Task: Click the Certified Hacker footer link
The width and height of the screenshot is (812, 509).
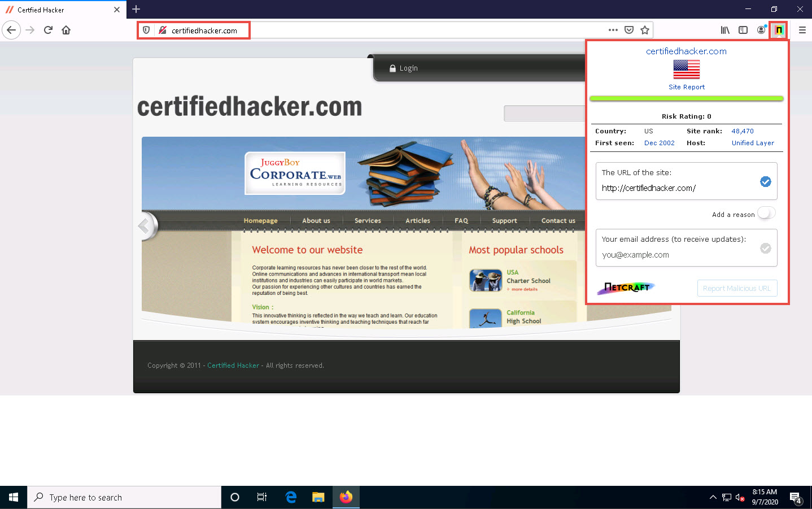Action: [233, 366]
